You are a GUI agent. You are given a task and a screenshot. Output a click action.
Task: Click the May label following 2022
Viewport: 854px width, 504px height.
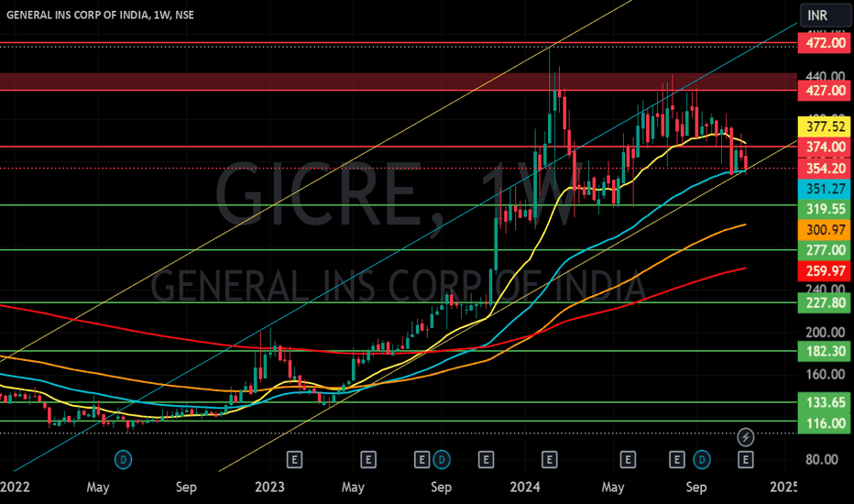tap(98, 488)
